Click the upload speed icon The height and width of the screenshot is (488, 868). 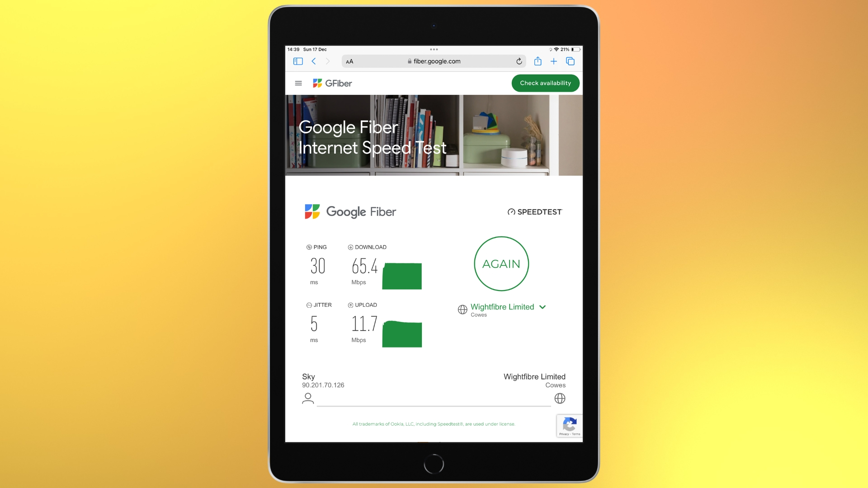pyautogui.click(x=350, y=305)
